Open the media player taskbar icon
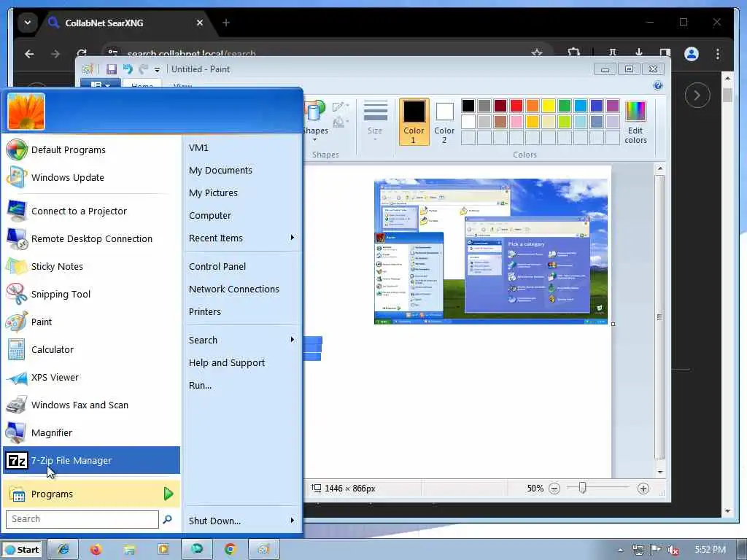The image size is (747, 560). tap(163, 550)
